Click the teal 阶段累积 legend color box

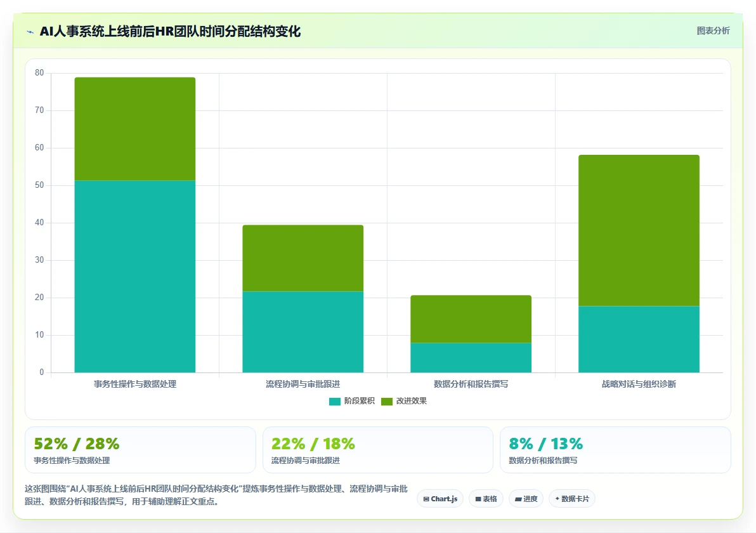(x=335, y=401)
